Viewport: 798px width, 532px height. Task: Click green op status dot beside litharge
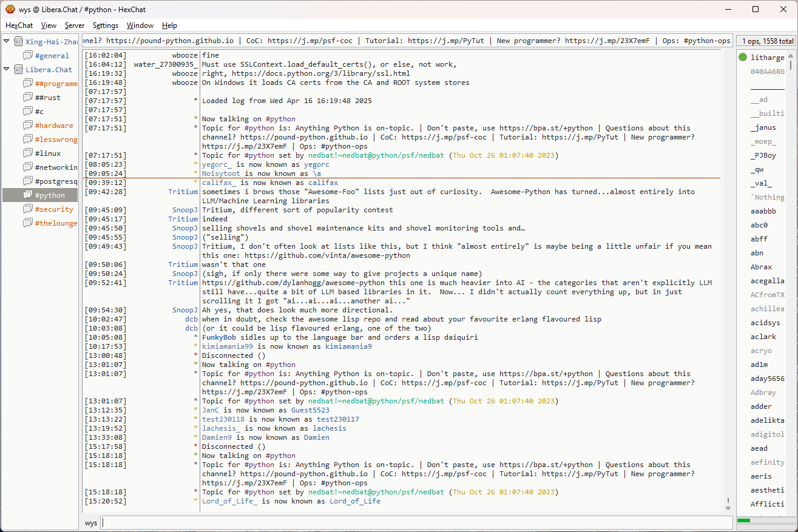pyautogui.click(x=743, y=58)
